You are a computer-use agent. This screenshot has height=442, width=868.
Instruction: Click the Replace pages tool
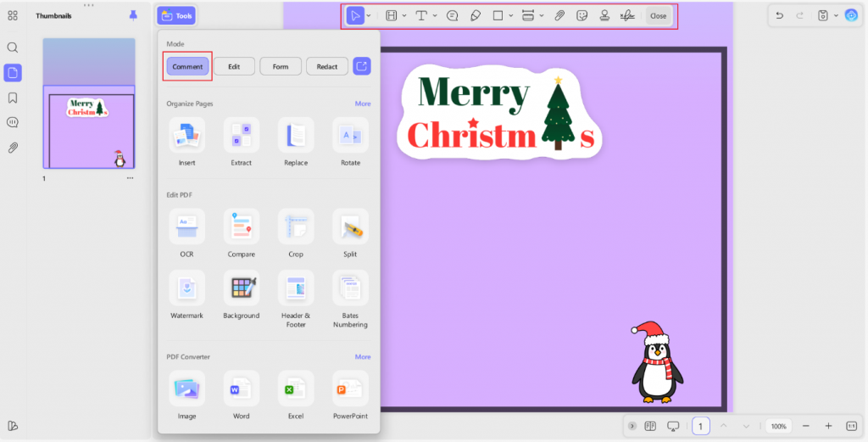point(296,142)
